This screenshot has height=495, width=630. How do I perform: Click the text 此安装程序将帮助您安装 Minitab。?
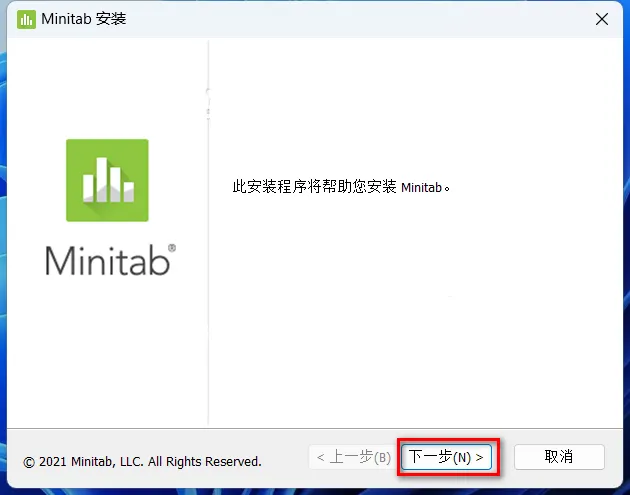pyautogui.click(x=341, y=187)
